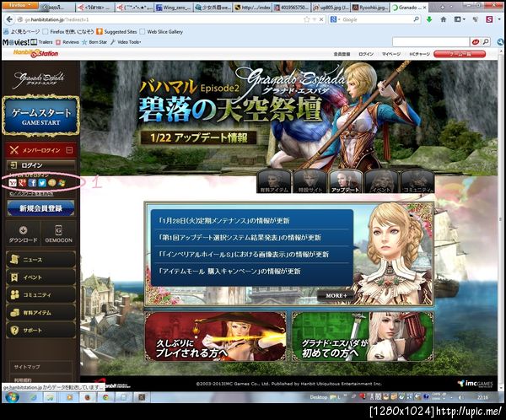Click the Movies toolbar magnifier icon
Viewport: 506px width, 420px height.
click(x=486, y=41)
